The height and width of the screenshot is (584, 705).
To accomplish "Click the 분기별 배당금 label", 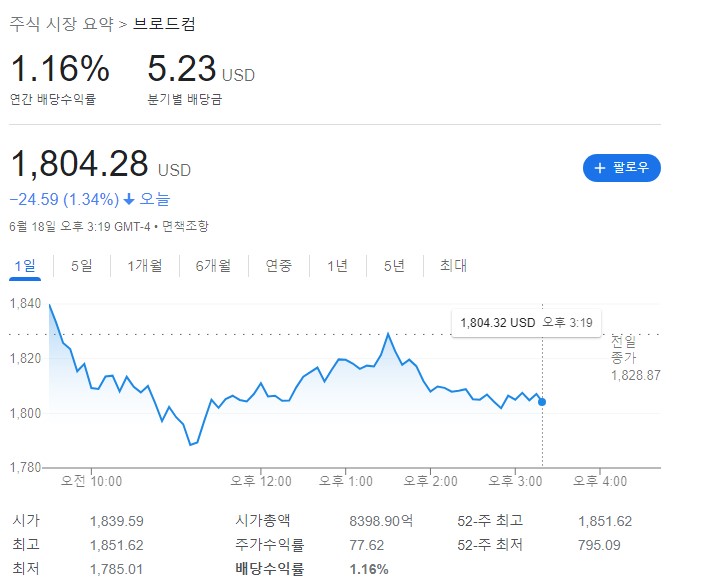I will (x=185, y=99).
